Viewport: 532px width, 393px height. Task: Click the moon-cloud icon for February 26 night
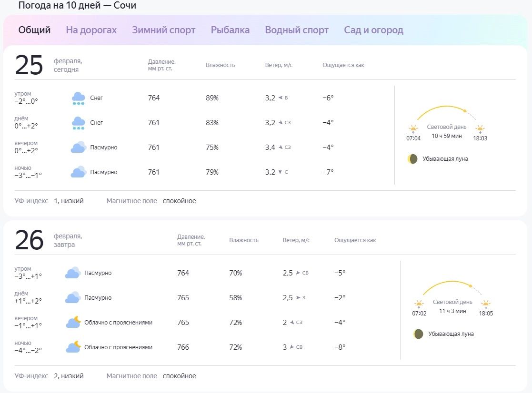(73, 347)
